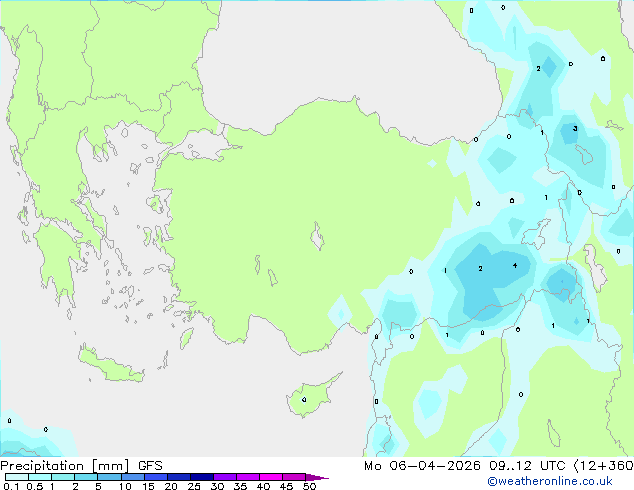634x490 pixels.
Task: Select the legend label '0.5'
Action: (x=35, y=486)
